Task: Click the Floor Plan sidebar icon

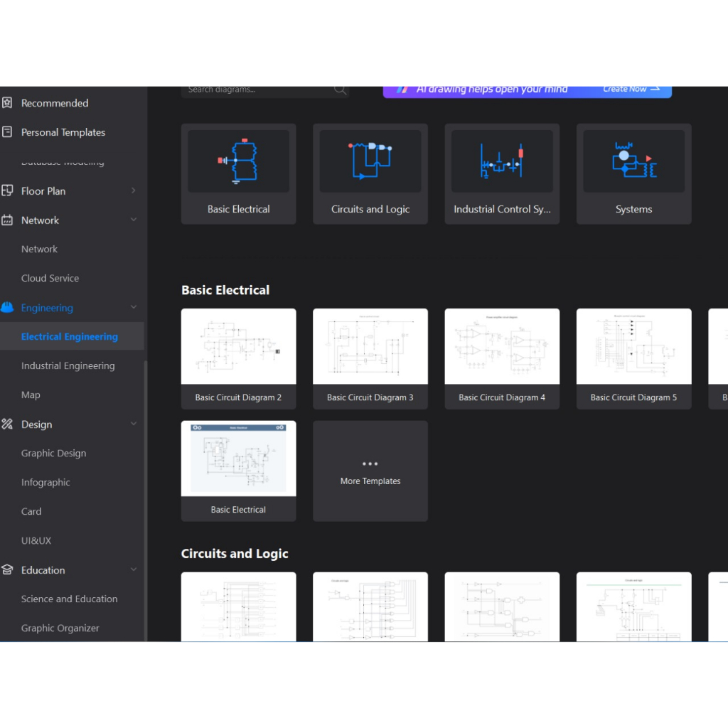Action: pyautogui.click(x=7, y=191)
